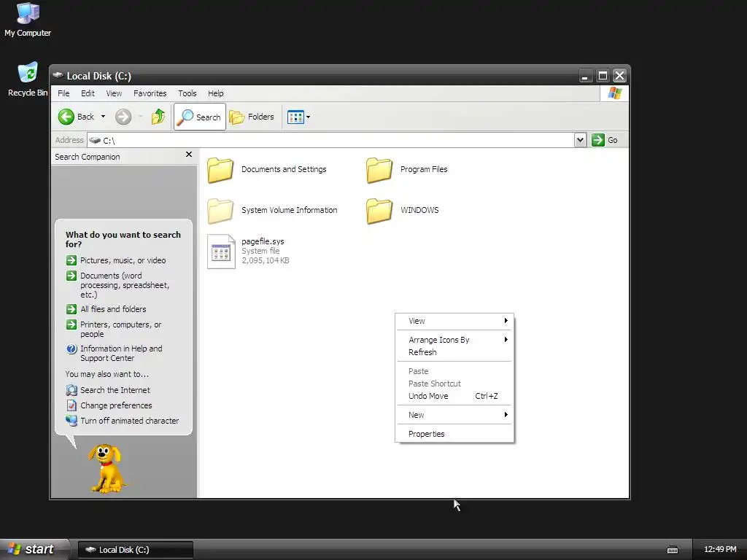Click green arrow beside All files and folders
The image size is (747, 560).
coord(71,309)
